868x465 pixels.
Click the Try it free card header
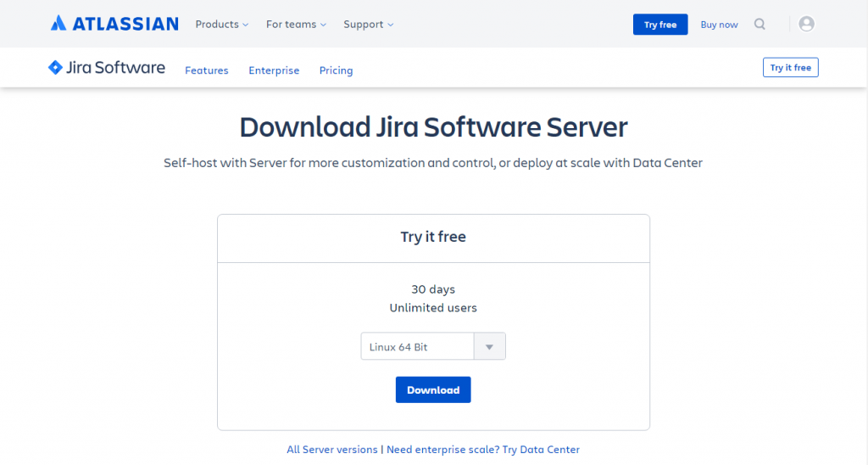tap(433, 237)
